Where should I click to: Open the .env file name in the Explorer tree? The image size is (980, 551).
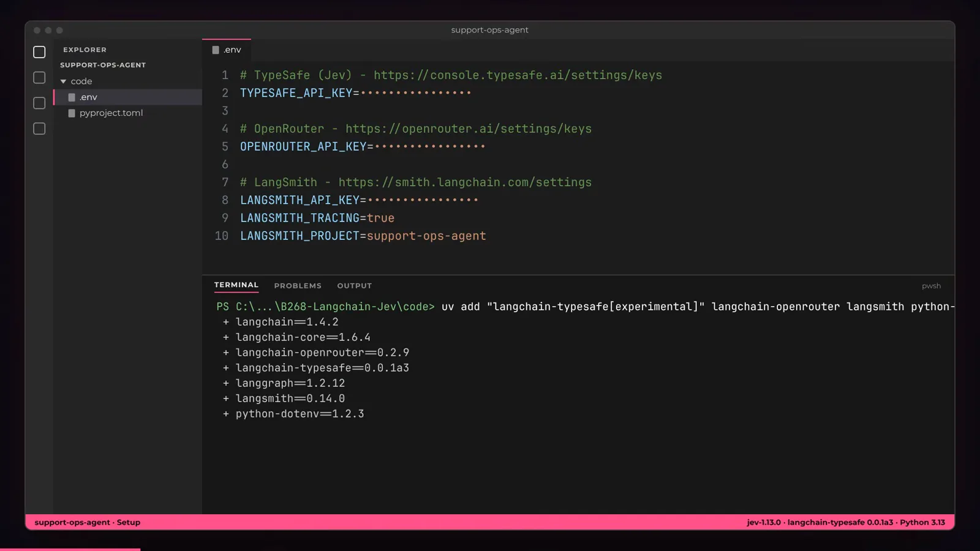pos(88,97)
